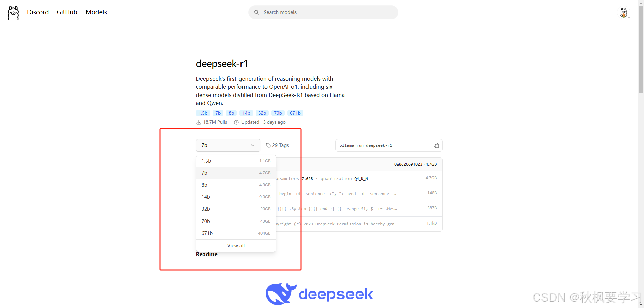The height and width of the screenshot is (308, 644).
Task: Select the 1.5b size tag badge
Action: point(203,113)
